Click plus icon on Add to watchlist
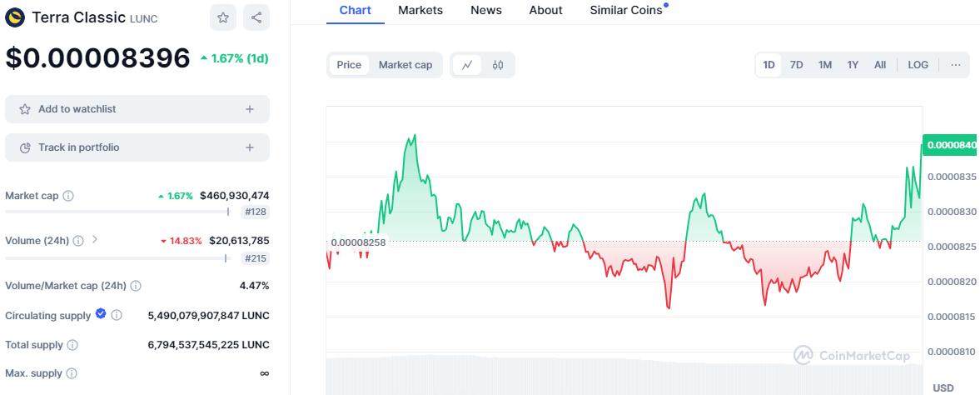The width and height of the screenshot is (980, 395). pos(250,109)
